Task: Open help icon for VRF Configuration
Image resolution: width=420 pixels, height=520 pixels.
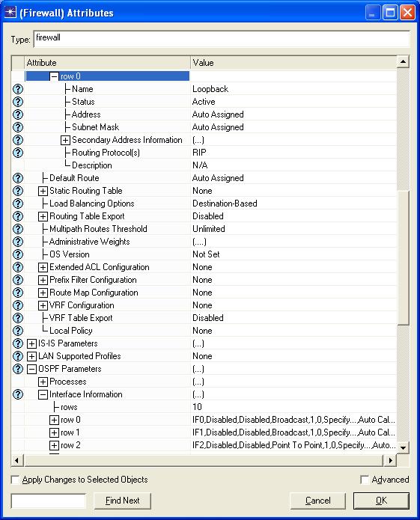Action: coord(18,305)
